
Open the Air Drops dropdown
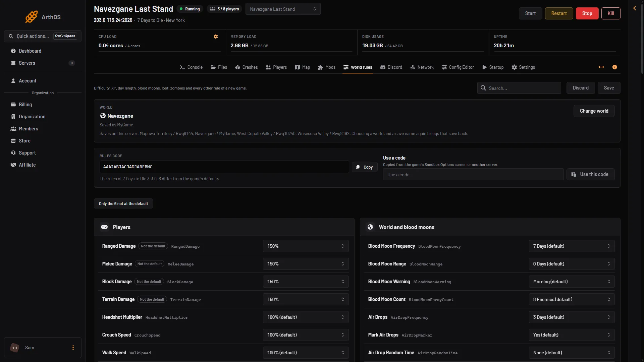(x=572, y=317)
